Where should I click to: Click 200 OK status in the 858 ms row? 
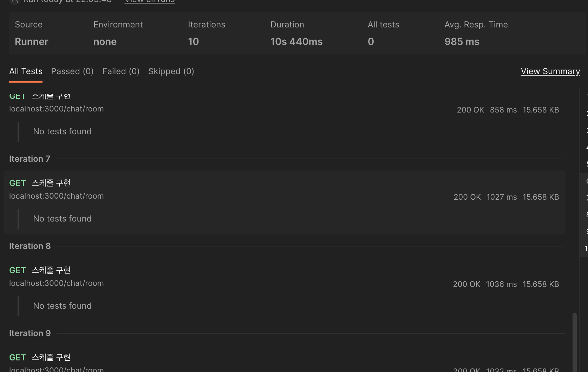pyautogui.click(x=470, y=110)
